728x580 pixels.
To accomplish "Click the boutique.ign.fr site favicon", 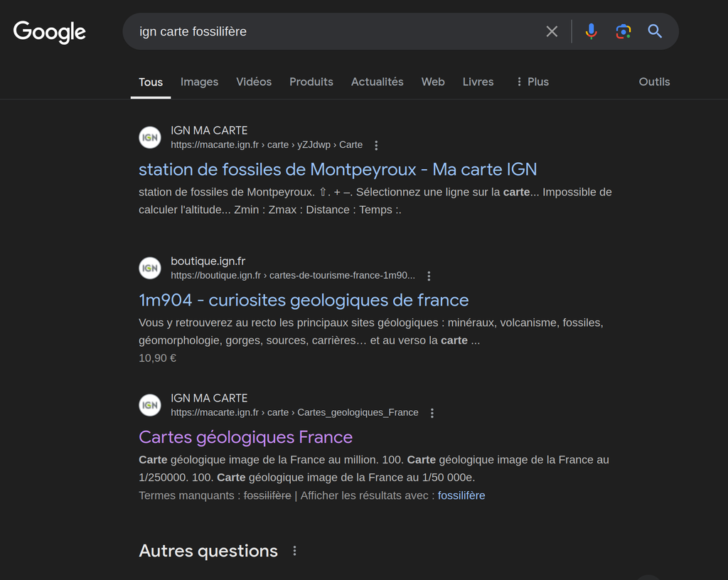I will pos(150,268).
